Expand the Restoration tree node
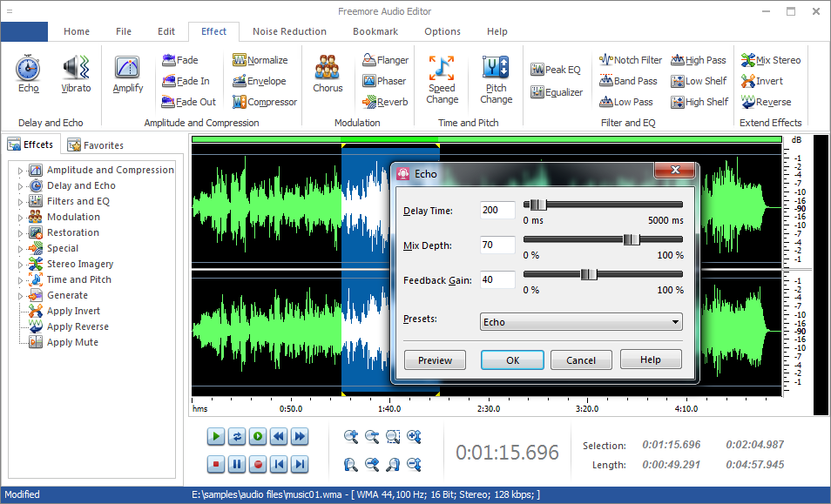Viewport: 831px width, 504px height. pyautogui.click(x=20, y=233)
